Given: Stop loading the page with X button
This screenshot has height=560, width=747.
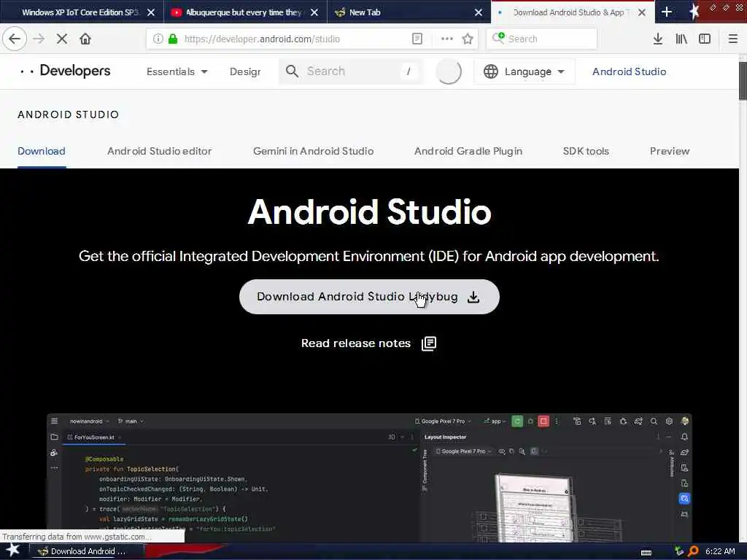Looking at the screenshot, I should tap(62, 39).
